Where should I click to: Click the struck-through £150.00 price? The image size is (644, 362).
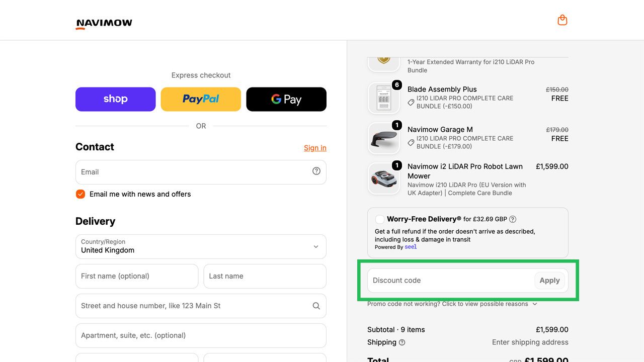(557, 89)
